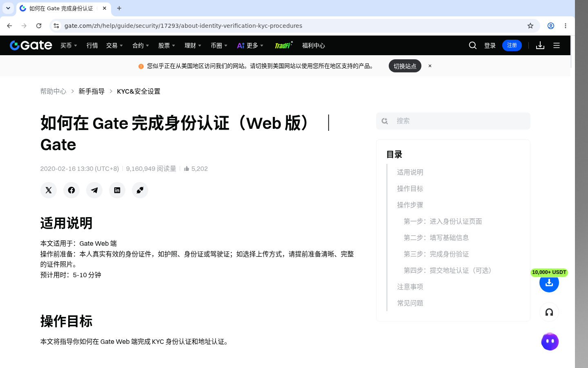The width and height of the screenshot is (588, 368).
Task: Expand the 币圈 dropdown menu
Action: [219, 45]
